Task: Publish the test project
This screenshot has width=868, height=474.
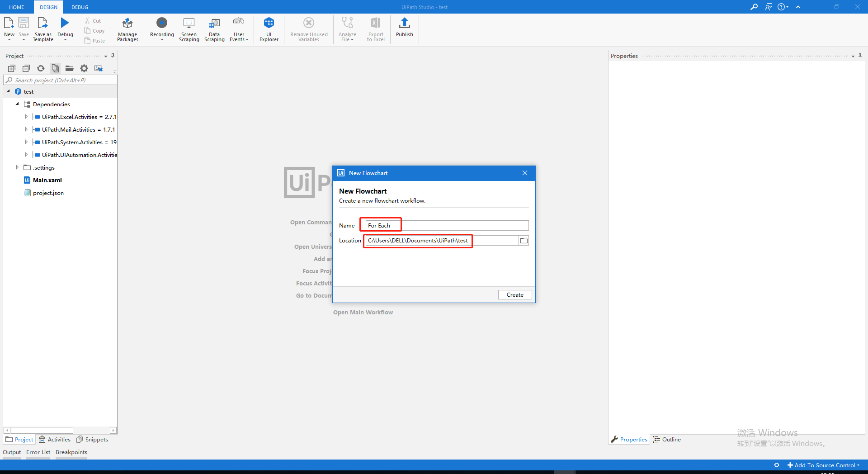Action: click(x=404, y=29)
